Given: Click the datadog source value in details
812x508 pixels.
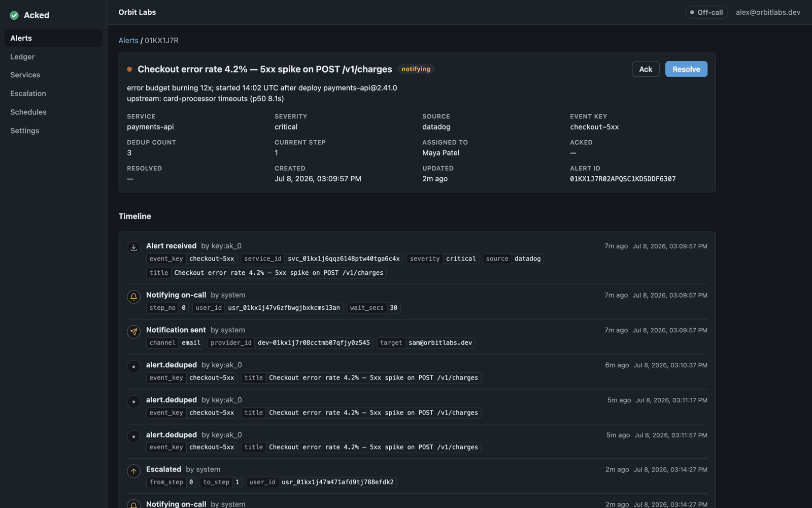Looking at the screenshot, I should pos(436,127).
